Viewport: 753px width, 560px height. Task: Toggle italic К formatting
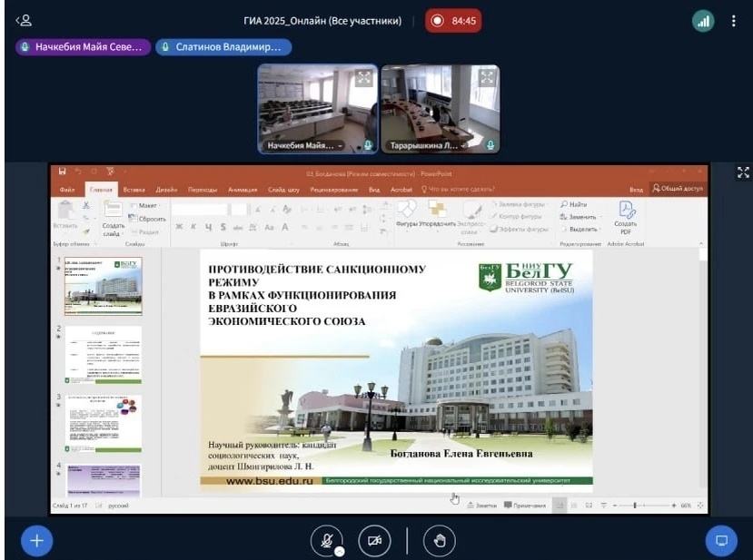coord(193,227)
